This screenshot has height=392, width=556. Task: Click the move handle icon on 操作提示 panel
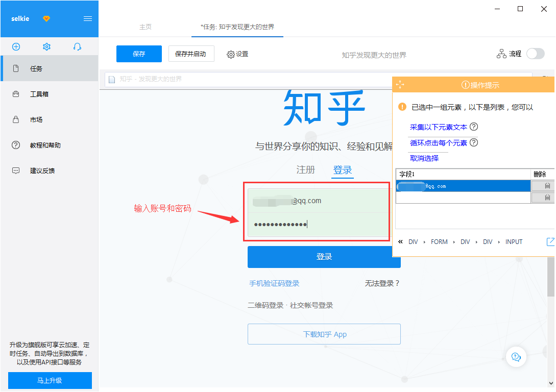point(400,85)
